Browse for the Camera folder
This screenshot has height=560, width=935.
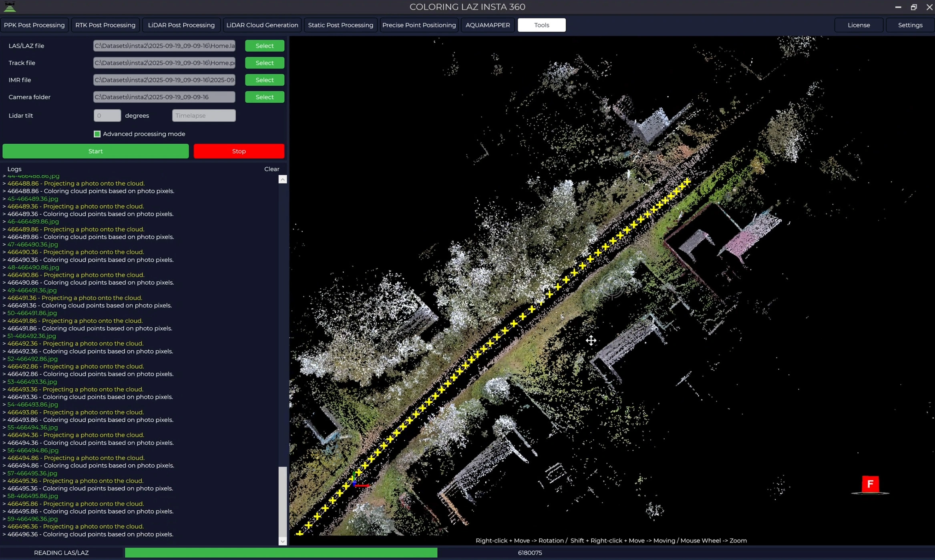pos(264,97)
